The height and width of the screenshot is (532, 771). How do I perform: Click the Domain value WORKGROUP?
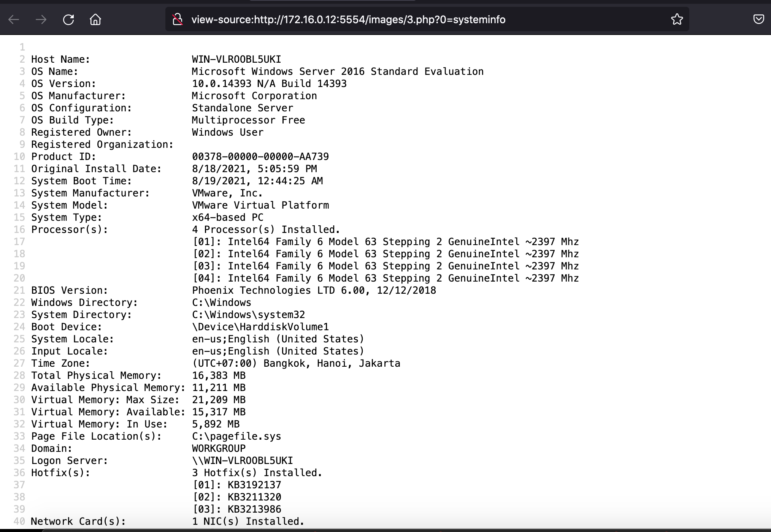pos(219,448)
